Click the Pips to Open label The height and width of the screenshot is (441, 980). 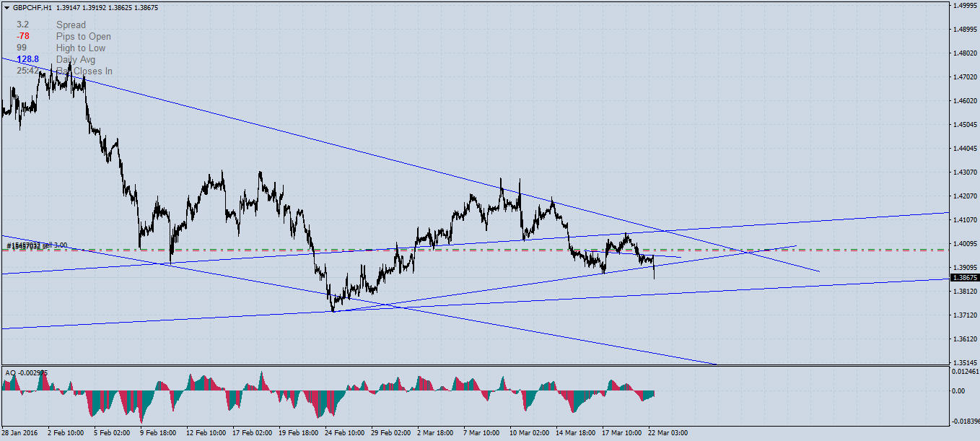(x=84, y=37)
